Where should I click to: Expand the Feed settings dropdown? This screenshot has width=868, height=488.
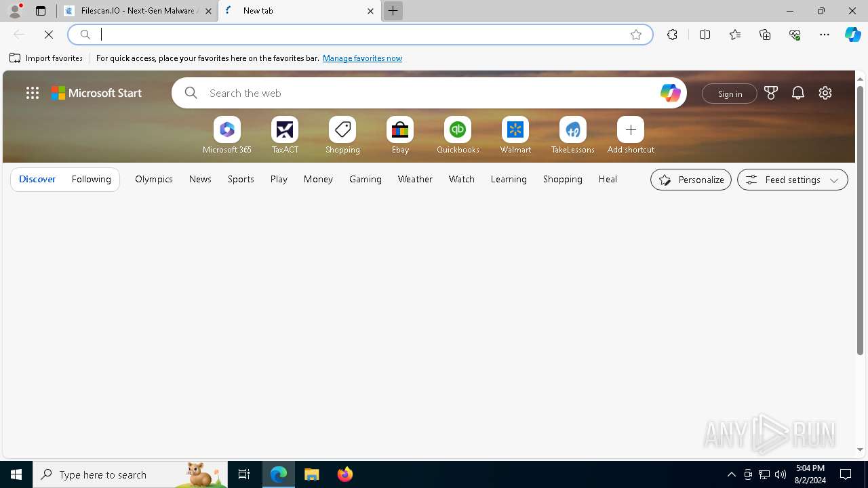pyautogui.click(x=792, y=180)
